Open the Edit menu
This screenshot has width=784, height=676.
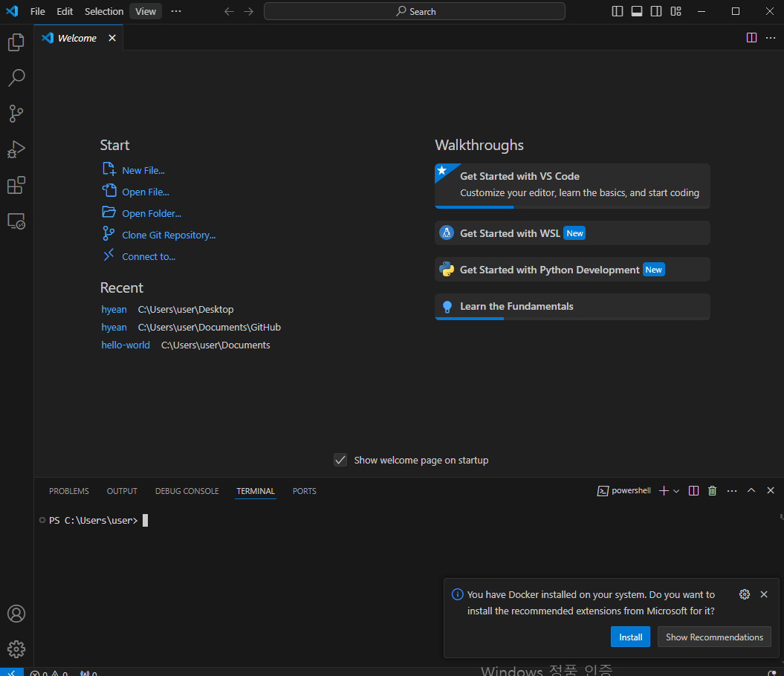point(65,11)
